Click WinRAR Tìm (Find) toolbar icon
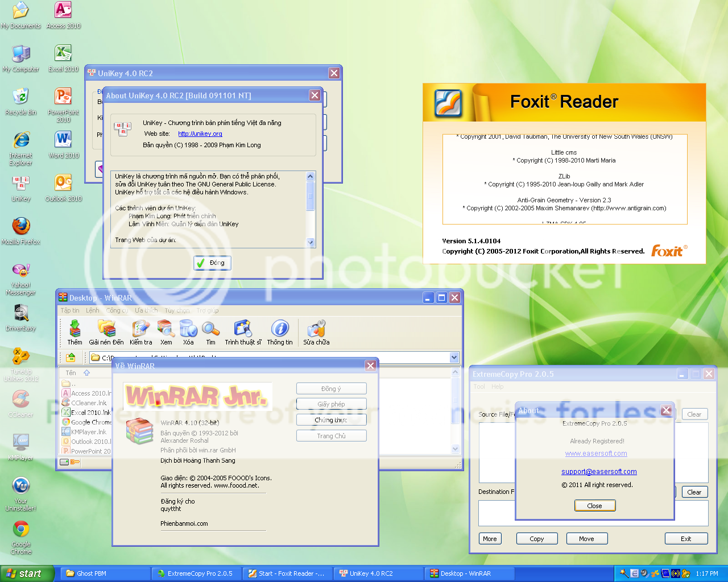728x582 pixels. tap(210, 332)
